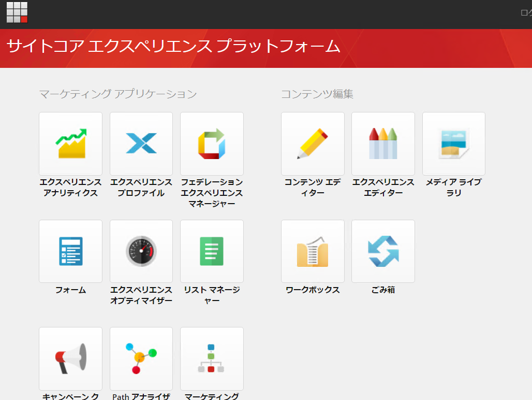Open フェデレーション エクスペリエンス マネージャー icon

212,144
